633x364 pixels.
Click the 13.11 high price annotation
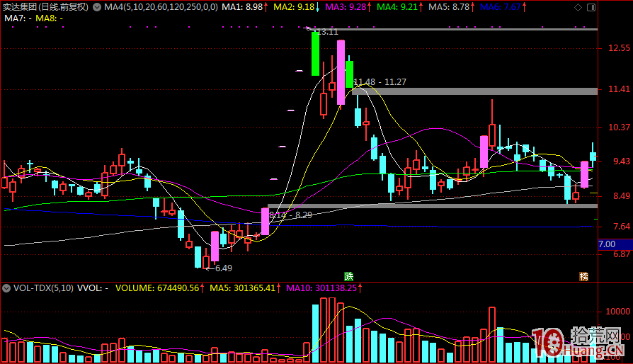[x=327, y=33]
